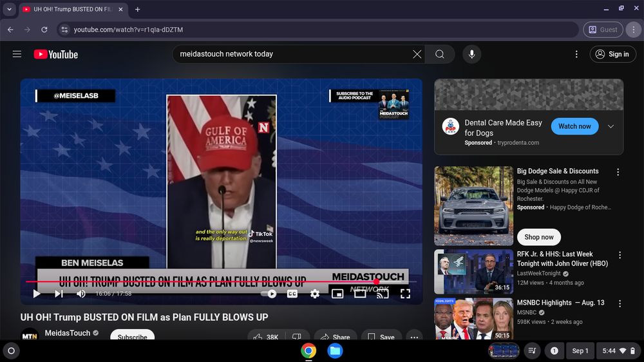Open options for Big Dodge Sale ad
This screenshot has width=644, height=362.
coord(618,172)
